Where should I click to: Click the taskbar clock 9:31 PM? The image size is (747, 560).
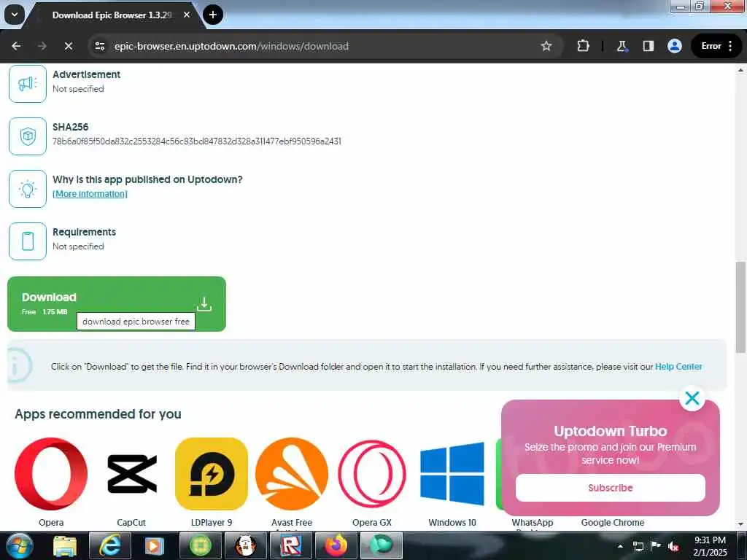point(710,540)
